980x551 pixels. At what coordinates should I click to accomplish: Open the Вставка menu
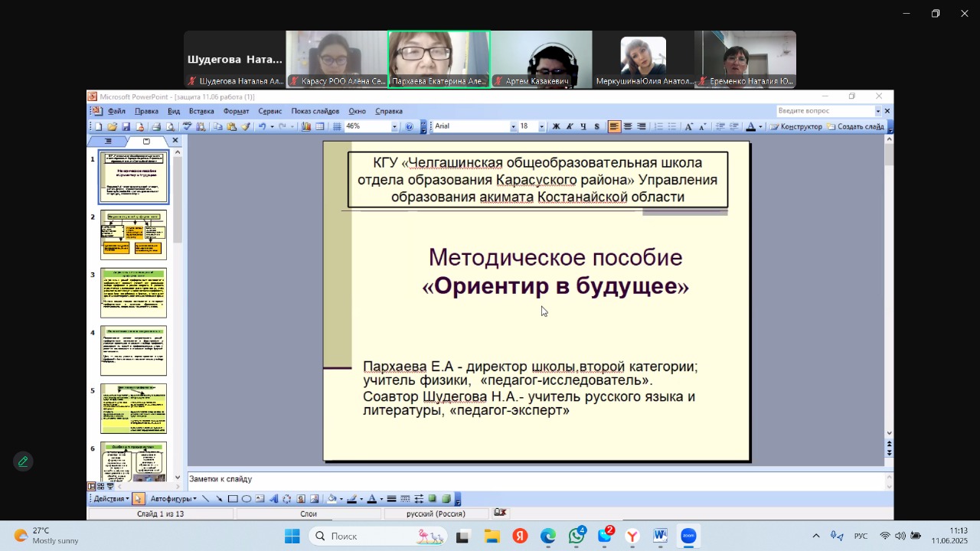point(201,111)
